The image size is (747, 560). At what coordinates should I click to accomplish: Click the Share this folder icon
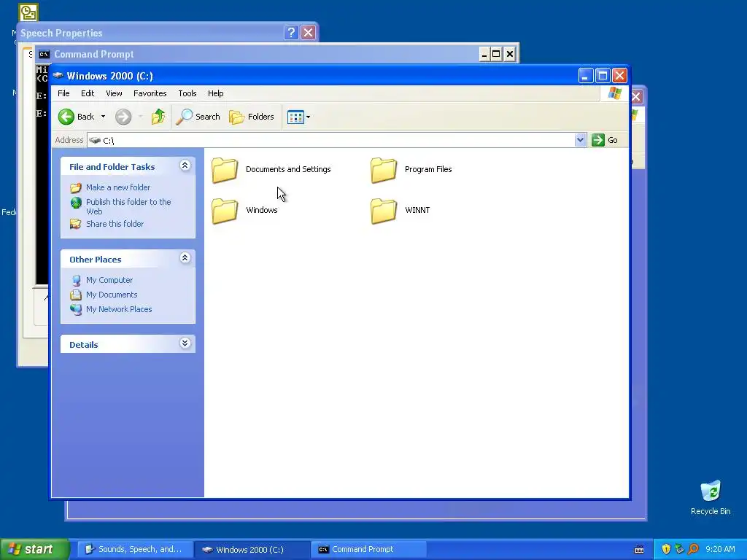tap(76, 224)
